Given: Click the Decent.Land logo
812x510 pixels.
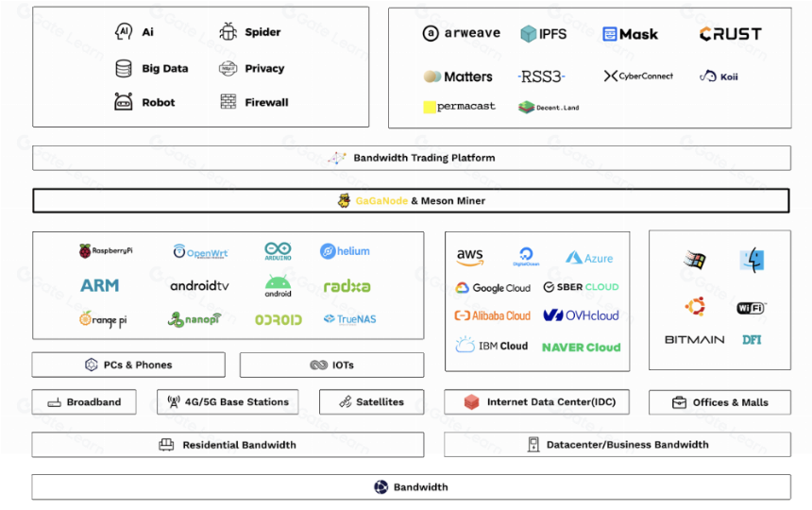Looking at the screenshot, I should point(549,107).
